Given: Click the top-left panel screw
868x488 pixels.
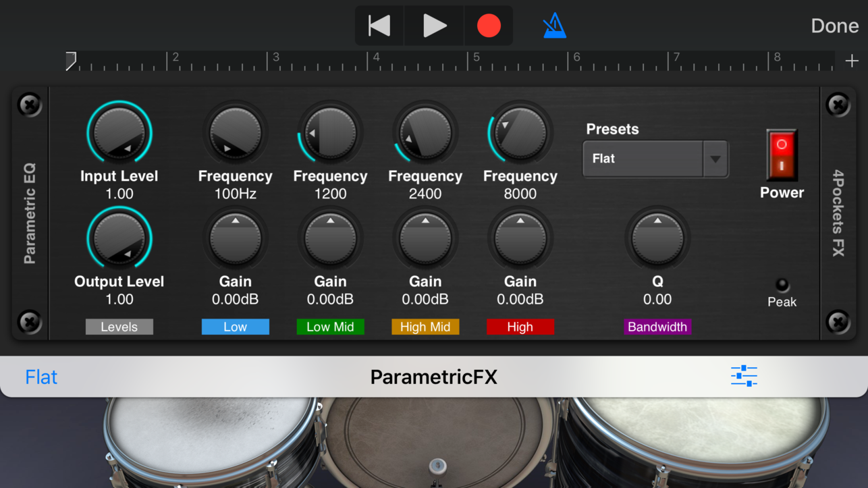Looking at the screenshot, I should (30, 105).
